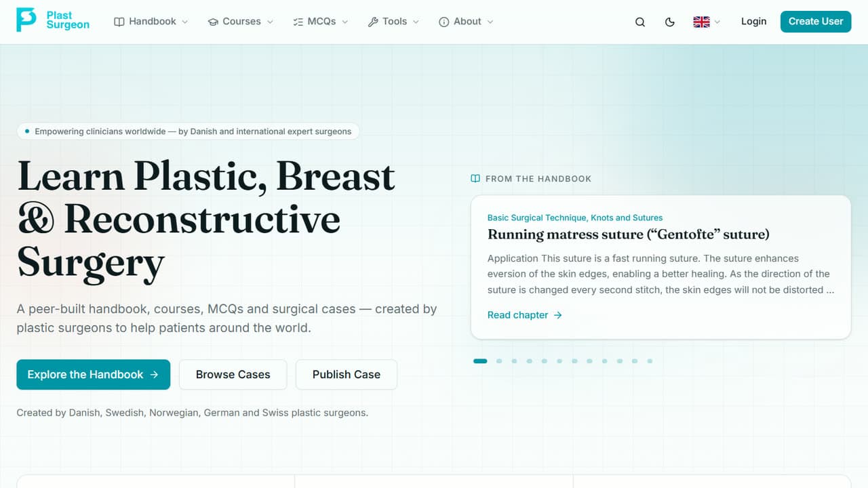Viewport: 868px width, 488px height.
Task: Follow the Read chapter link
Action: [525, 315]
